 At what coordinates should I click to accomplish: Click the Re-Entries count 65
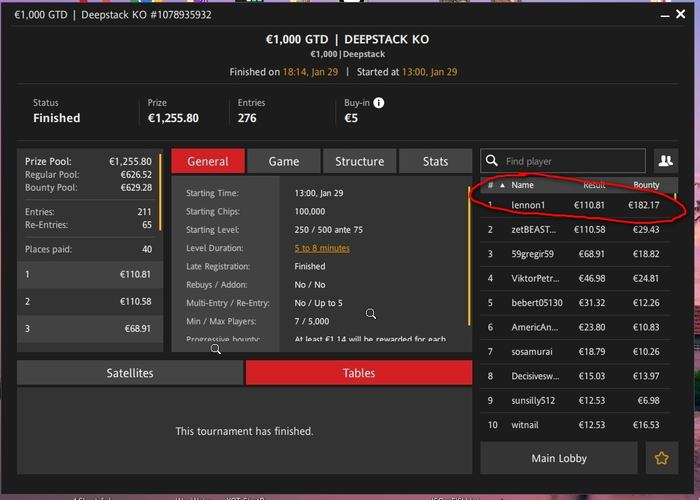(147, 225)
